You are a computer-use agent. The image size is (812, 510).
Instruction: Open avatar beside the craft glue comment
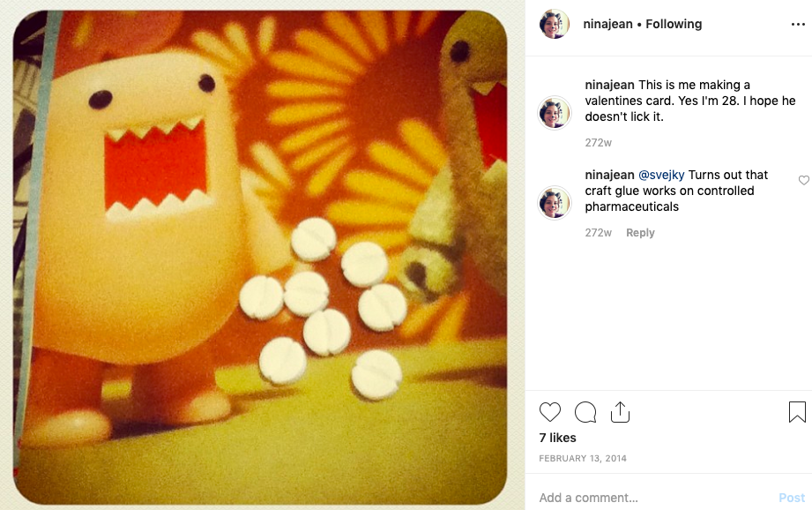tap(554, 203)
